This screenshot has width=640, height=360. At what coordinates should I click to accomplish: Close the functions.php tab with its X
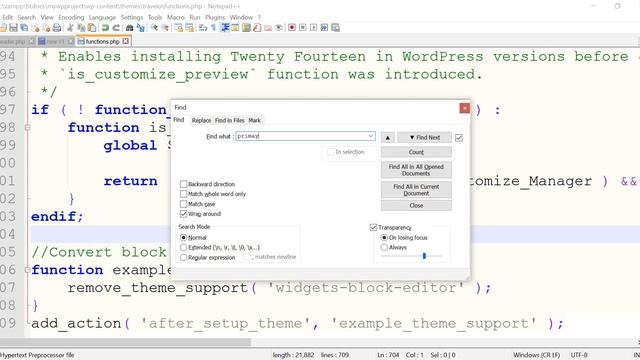pyautogui.click(x=126, y=41)
